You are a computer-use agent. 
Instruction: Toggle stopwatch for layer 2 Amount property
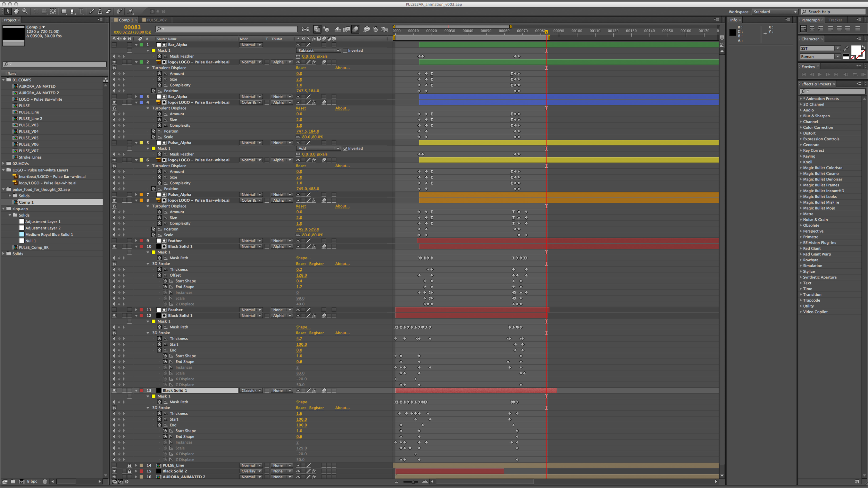[159, 74]
